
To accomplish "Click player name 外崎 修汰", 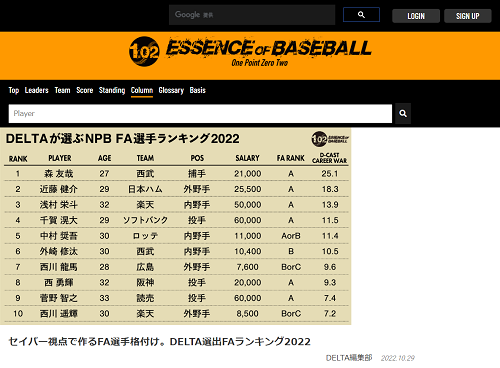I will (59, 251).
